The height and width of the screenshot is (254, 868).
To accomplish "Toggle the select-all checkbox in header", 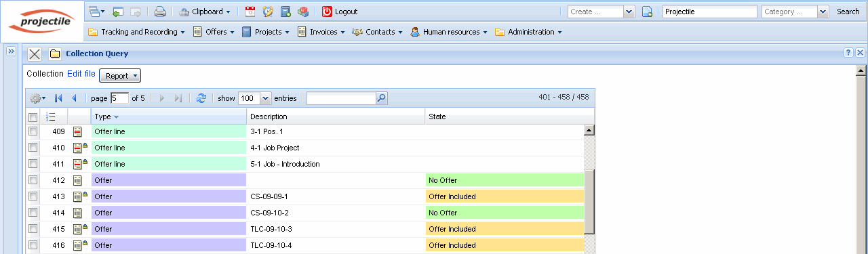I will (x=33, y=117).
